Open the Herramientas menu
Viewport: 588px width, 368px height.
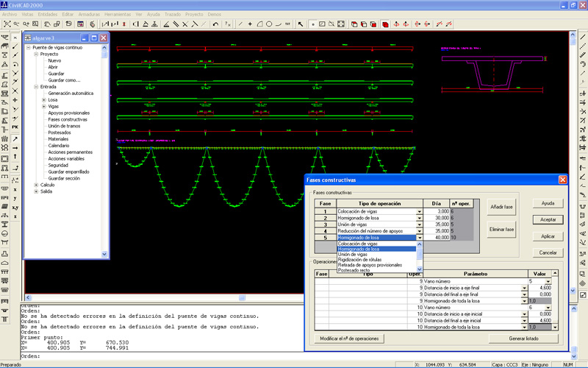[x=118, y=14]
